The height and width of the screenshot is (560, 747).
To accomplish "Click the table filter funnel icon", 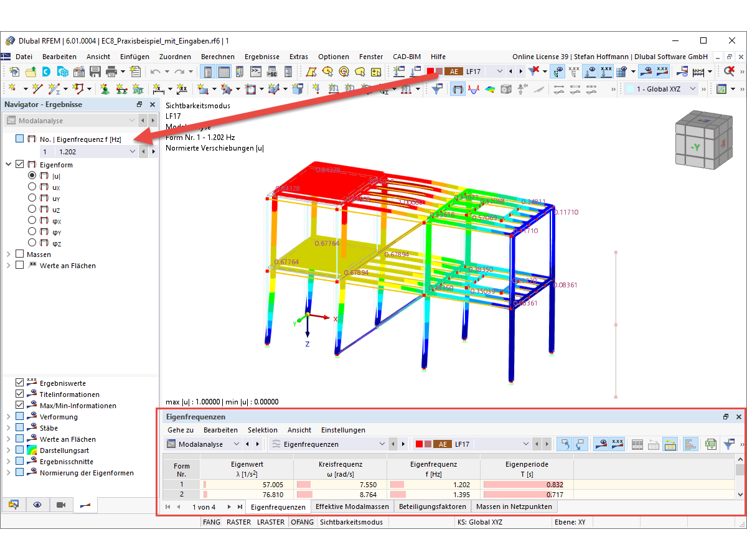I will (729, 444).
